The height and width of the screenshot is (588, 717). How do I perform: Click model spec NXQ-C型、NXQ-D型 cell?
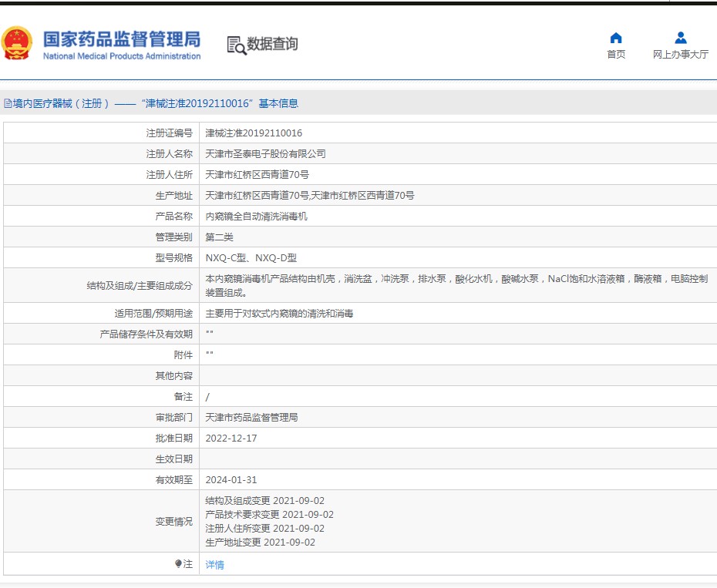click(251, 258)
